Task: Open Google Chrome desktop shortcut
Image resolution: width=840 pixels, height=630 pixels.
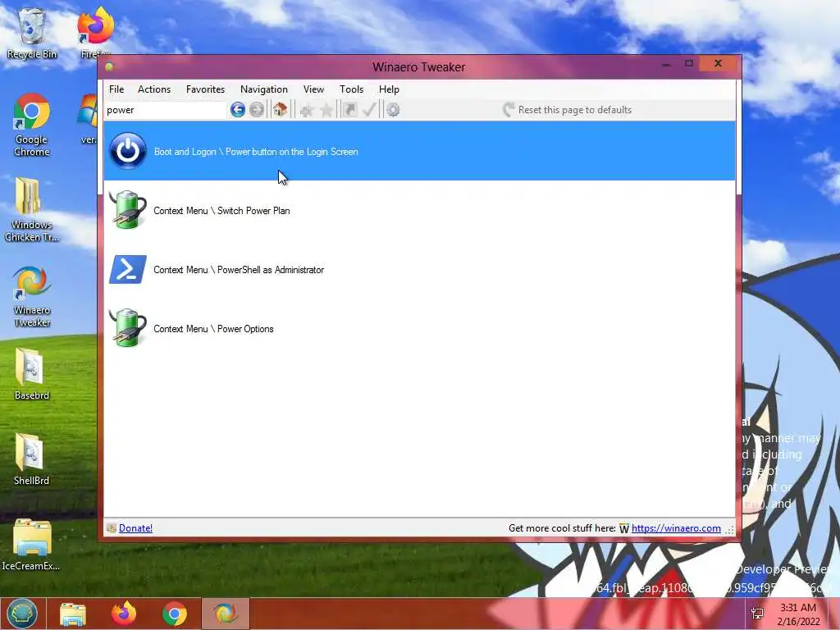Action: tap(32, 126)
